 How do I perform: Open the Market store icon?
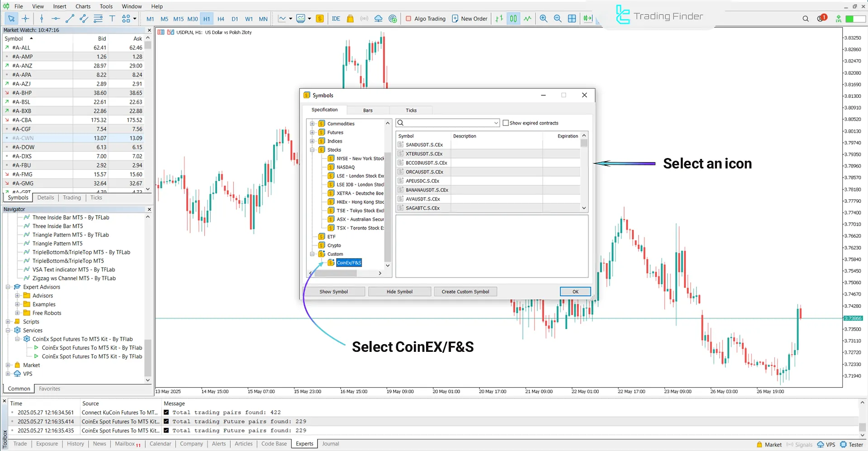350,19
